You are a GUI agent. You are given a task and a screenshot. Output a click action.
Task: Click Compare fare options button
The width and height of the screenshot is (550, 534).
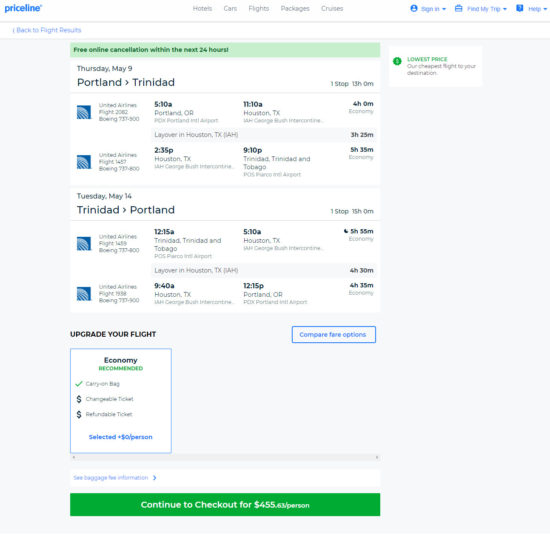tap(334, 335)
